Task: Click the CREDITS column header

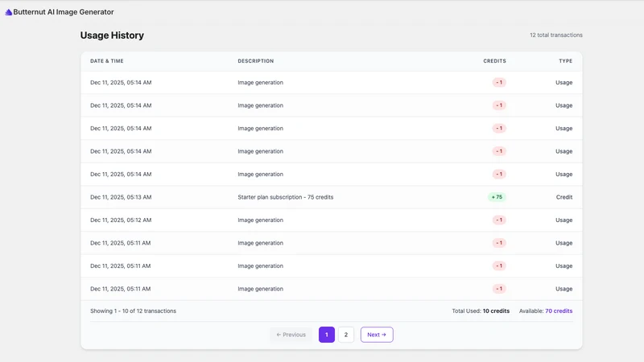Action: coord(494,61)
